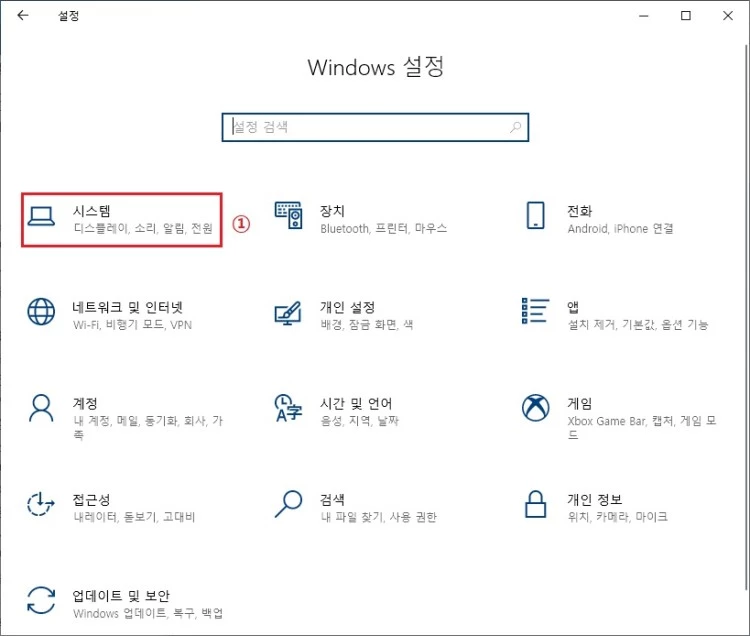Open the 계정 settings title

coord(85,403)
